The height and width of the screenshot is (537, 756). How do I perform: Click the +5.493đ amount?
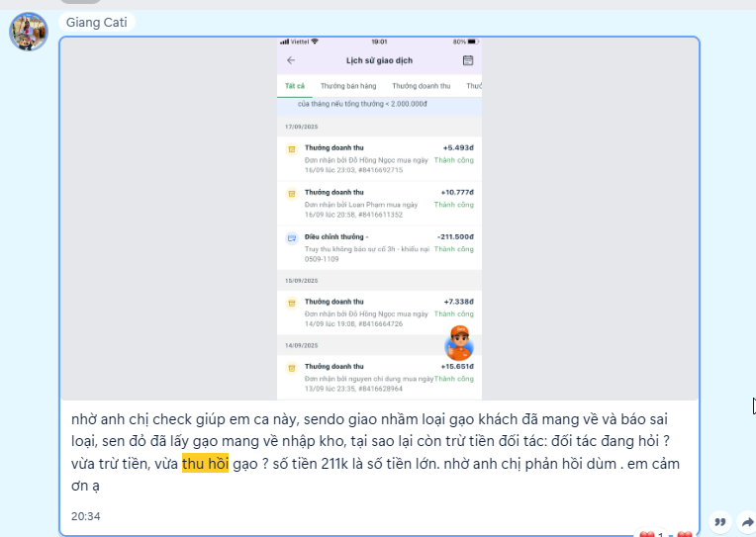click(458, 147)
